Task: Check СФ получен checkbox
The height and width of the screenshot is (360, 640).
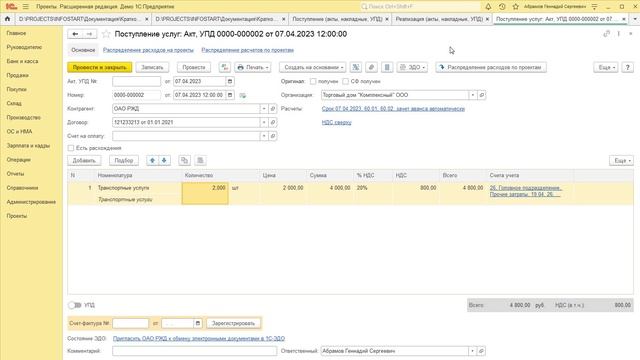Action: click(345, 81)
